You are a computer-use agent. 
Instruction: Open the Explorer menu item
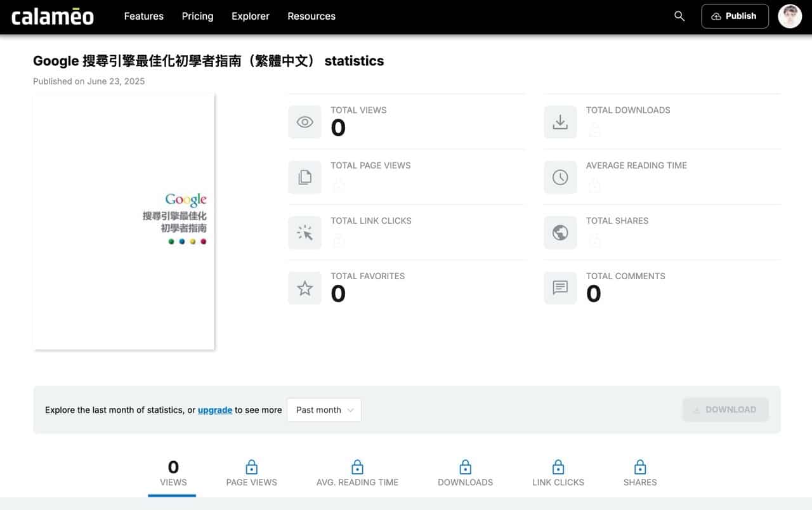[x=251, y=16]
